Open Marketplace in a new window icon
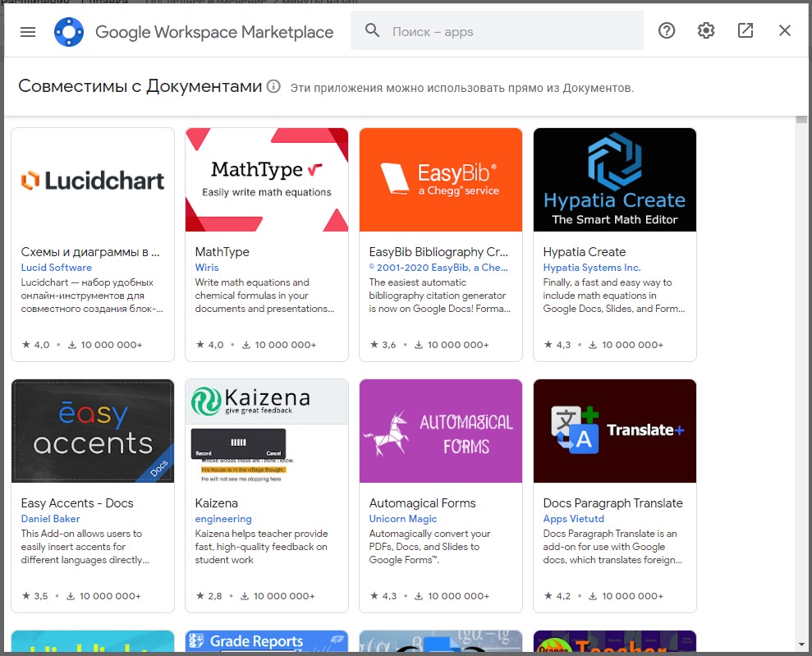812x656 pixels. [745, 30]
